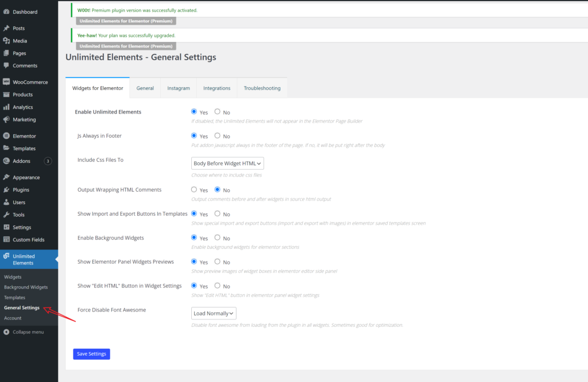Collapse the admin sidebar menu

tap(29, 332)
